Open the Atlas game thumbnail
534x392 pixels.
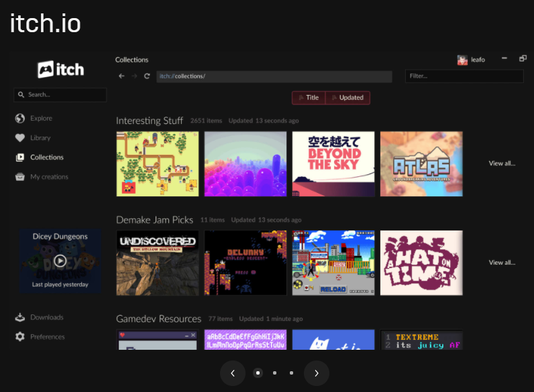click(421, 164)
